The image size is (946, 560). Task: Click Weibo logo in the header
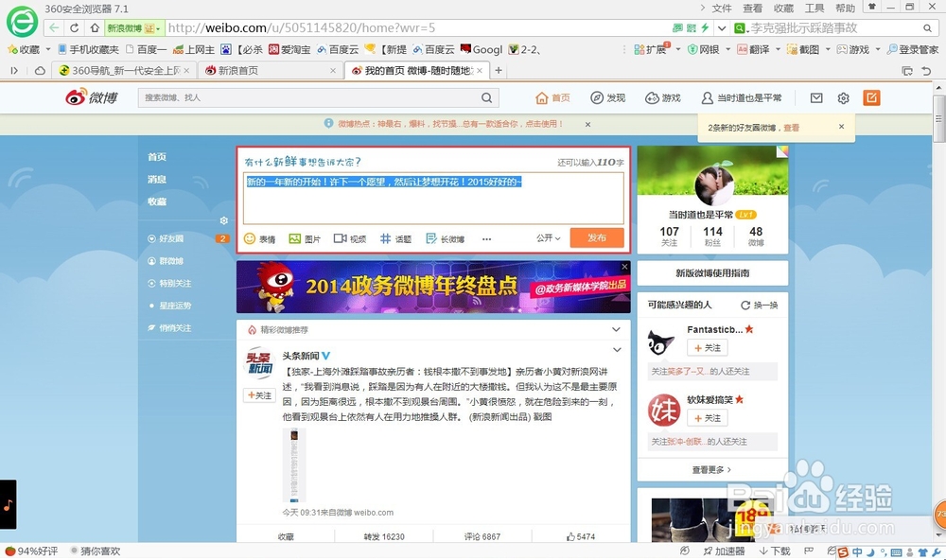tap(92, 97)
